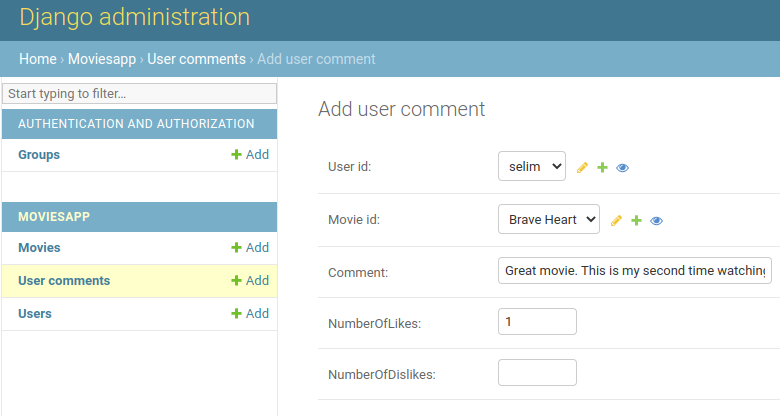Open the Movie id dropdown showing Brave Heart

(549, 219)
